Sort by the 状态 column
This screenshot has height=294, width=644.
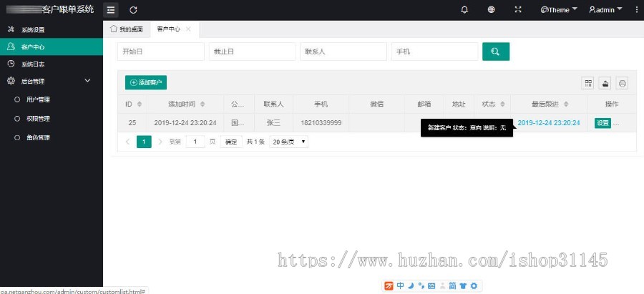click(502, 104)
